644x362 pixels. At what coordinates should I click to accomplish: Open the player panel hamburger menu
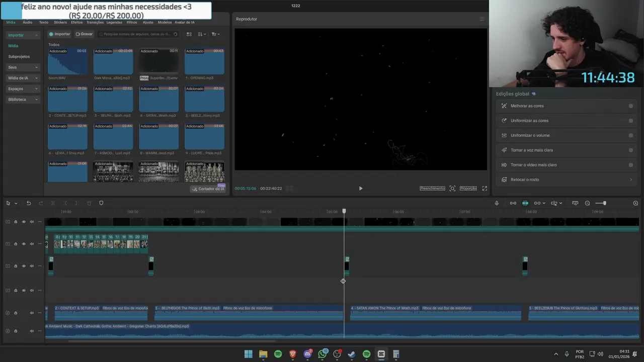(x=481, y=19)
